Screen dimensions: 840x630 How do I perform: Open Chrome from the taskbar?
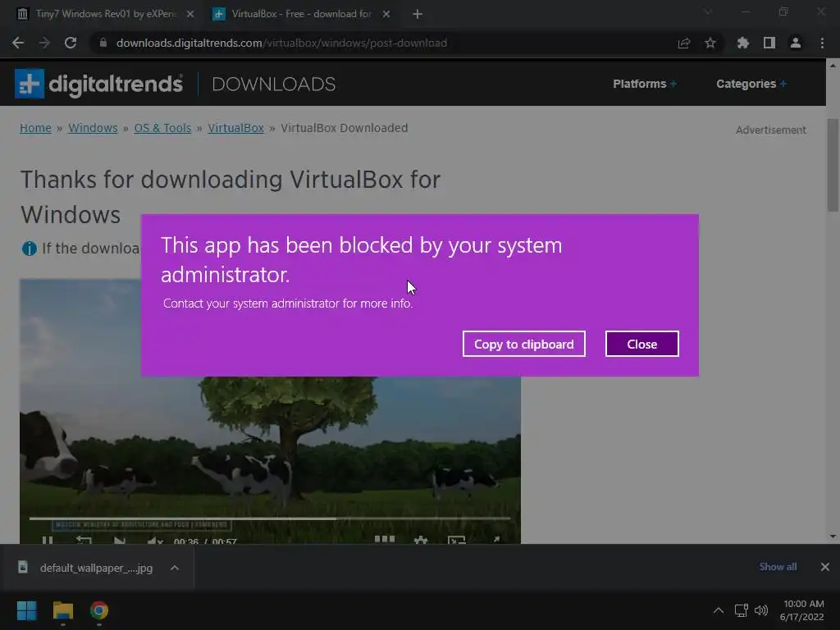pos(99,610)
